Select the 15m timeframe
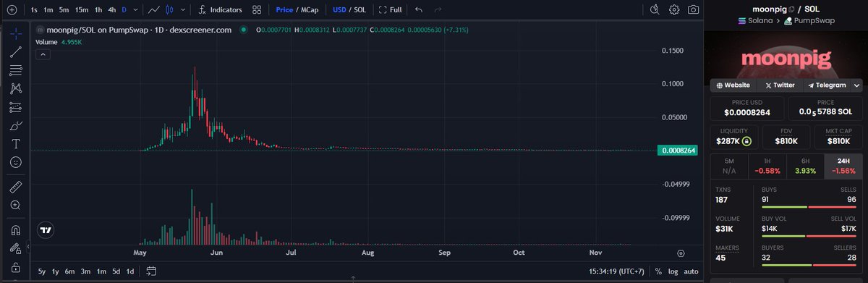This screenshot has width=868, height=283. click(x=82, y=10)
